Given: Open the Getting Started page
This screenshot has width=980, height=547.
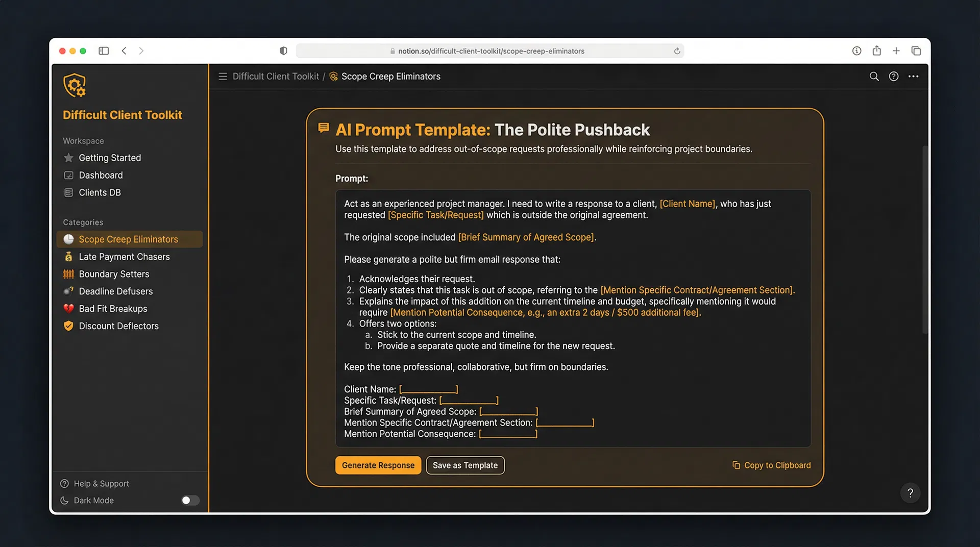Looking at the screenshot, I should 110,158.
